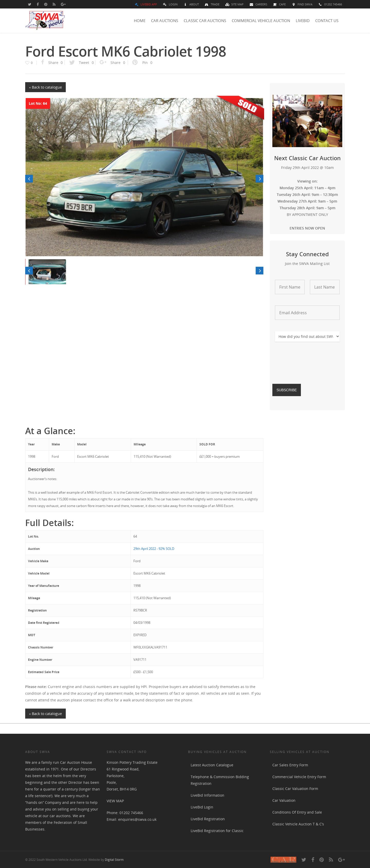Focus the Email Address field
Screen dimensions: 370x868
[x=307, y=313]
